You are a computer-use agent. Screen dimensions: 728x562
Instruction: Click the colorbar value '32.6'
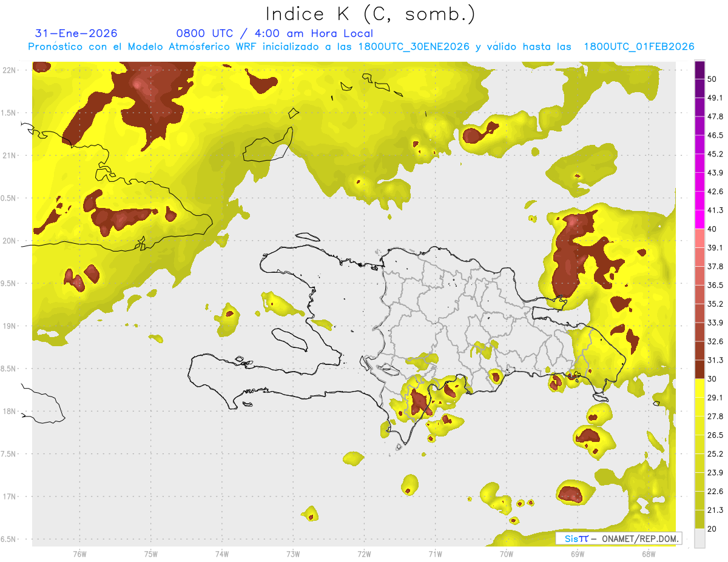(x=715, y=341)
